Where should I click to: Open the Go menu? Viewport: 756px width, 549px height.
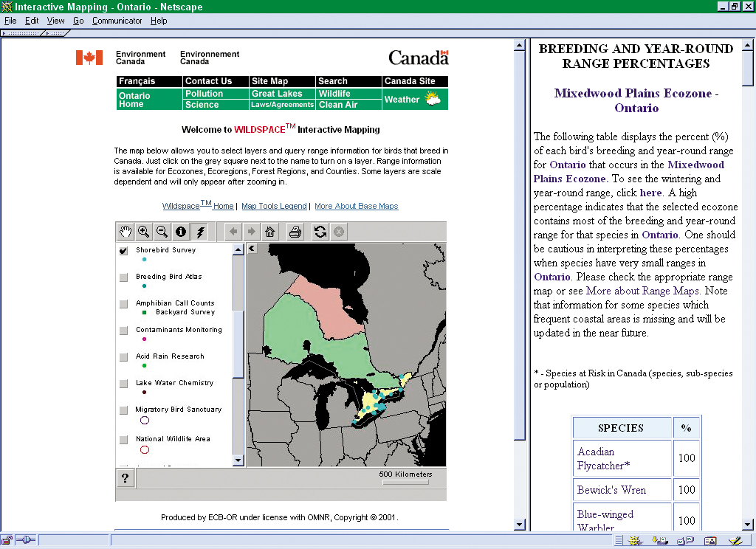click(x=78, y=21)
